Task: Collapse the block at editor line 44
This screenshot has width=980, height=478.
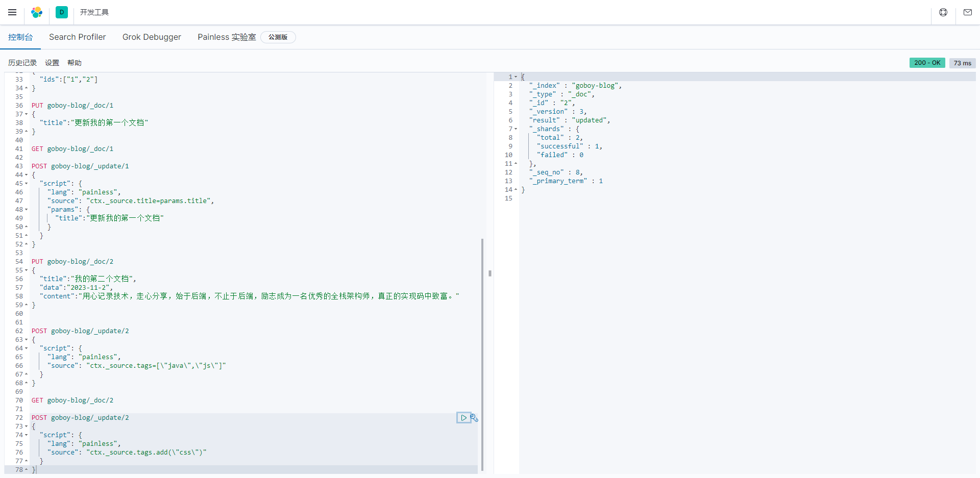Action: click(27, 175)
